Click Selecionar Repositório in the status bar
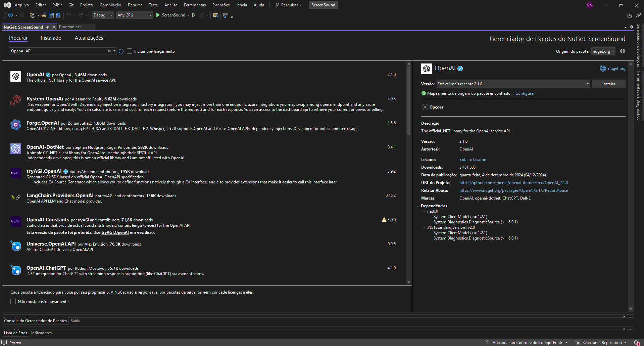 tap(601, 343)
